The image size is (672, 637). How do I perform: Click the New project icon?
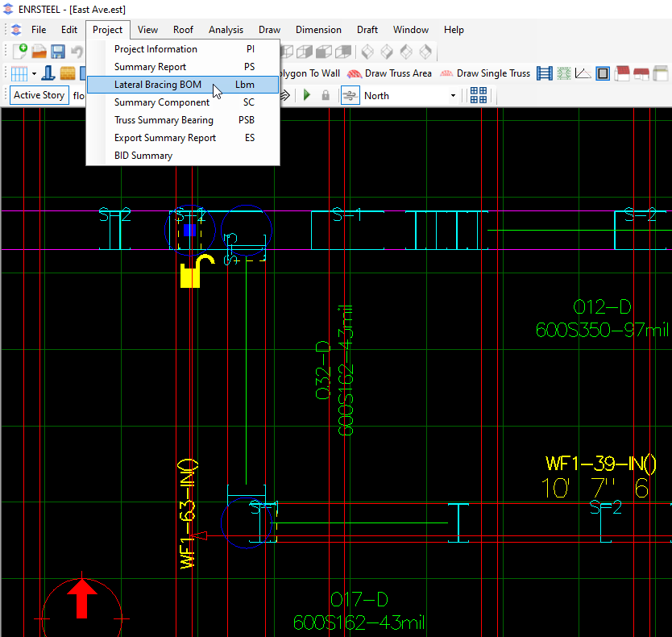(19, 52)
